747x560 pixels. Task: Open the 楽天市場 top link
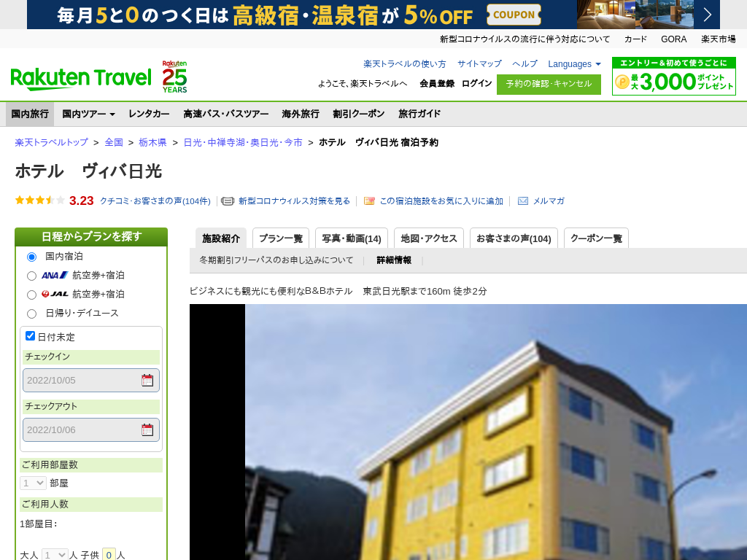coord(718,39)
